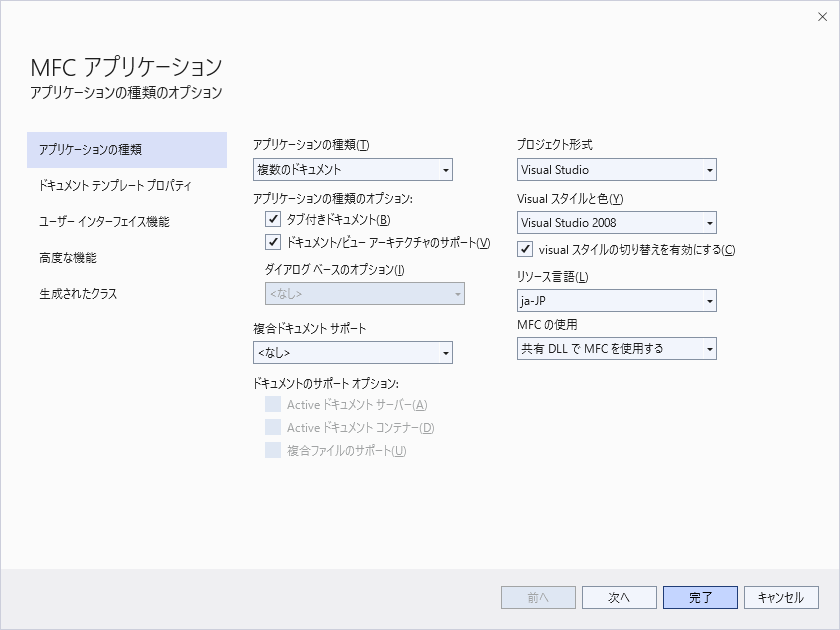Disable visual スタイルの切り替えを有効にする checkbox
The height and width of the screenshot is (630, 840).
525,249
